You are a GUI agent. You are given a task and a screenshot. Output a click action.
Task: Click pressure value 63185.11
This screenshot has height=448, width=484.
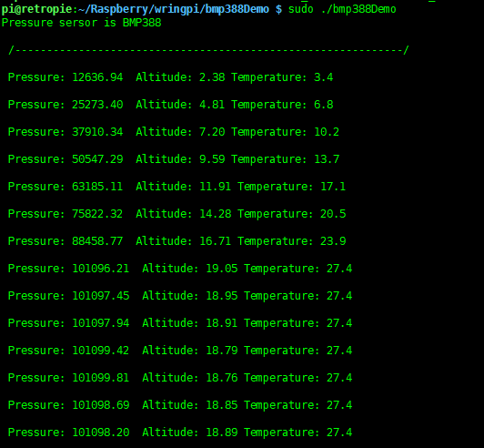point(97,187)
